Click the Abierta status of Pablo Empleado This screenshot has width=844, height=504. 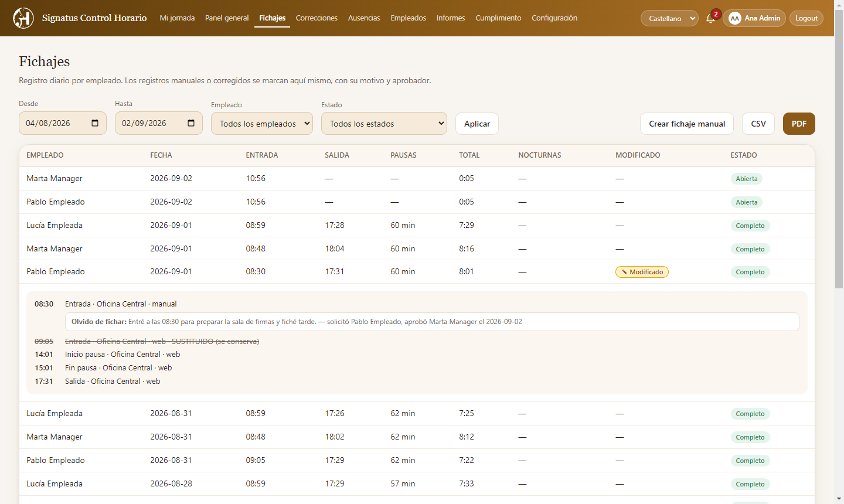pyautogui.click(x=746, y=202)
